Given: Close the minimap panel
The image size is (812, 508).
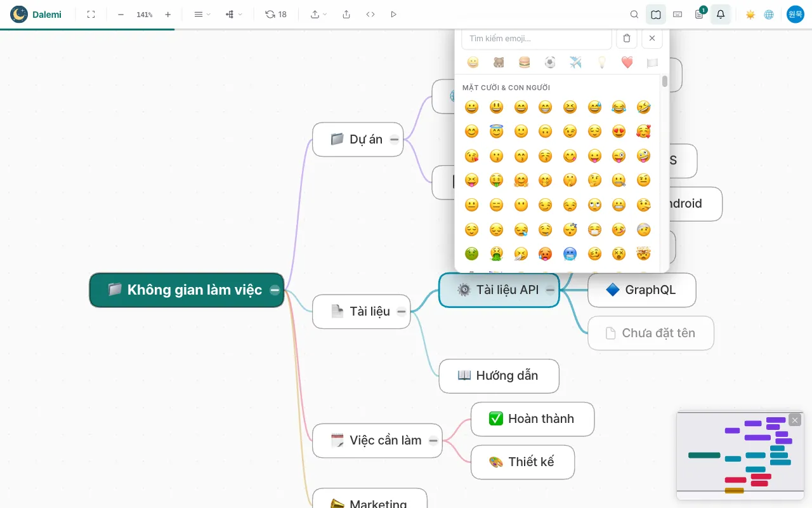Looking at the screenshot, I should (795, 420).
